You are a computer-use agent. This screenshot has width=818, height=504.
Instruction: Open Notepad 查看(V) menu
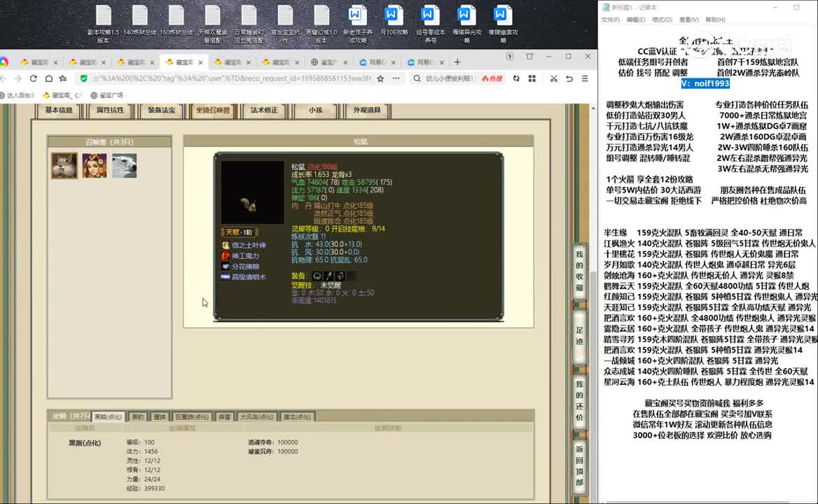click(x=688, y=20)
